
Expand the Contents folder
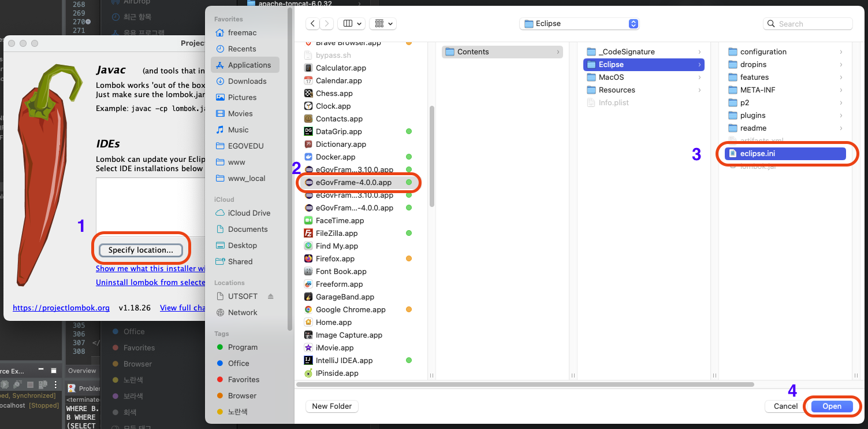click(x=558, y=52)
